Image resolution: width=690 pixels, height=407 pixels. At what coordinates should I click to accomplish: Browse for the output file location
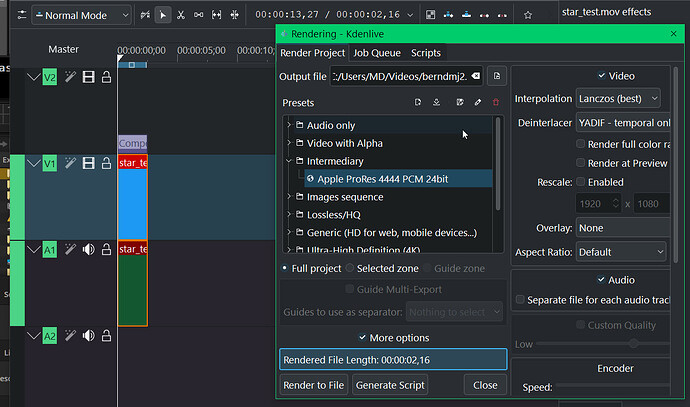tap(497, 76)
